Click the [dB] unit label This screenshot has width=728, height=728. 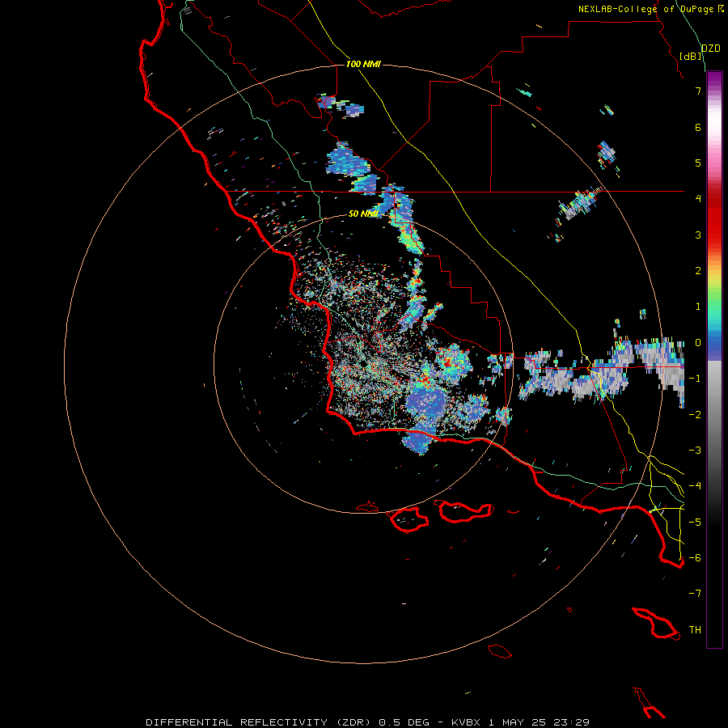click(691, 56)
